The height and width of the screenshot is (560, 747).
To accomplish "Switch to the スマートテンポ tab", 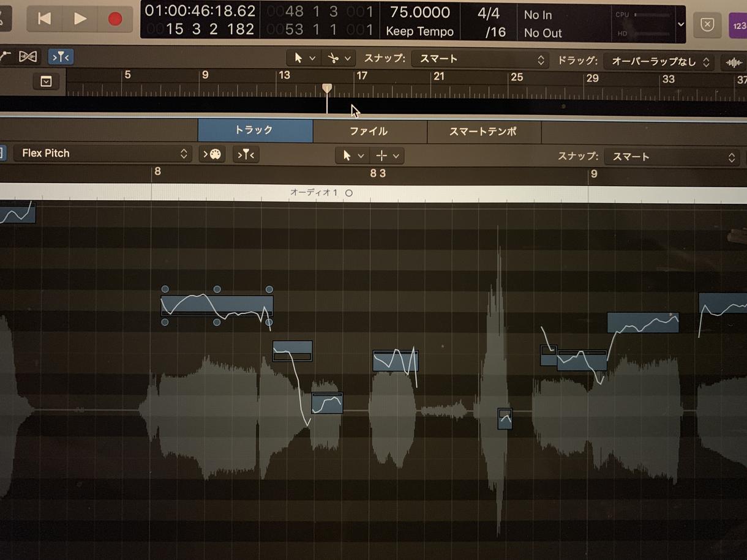I will (x=484, y=132).
